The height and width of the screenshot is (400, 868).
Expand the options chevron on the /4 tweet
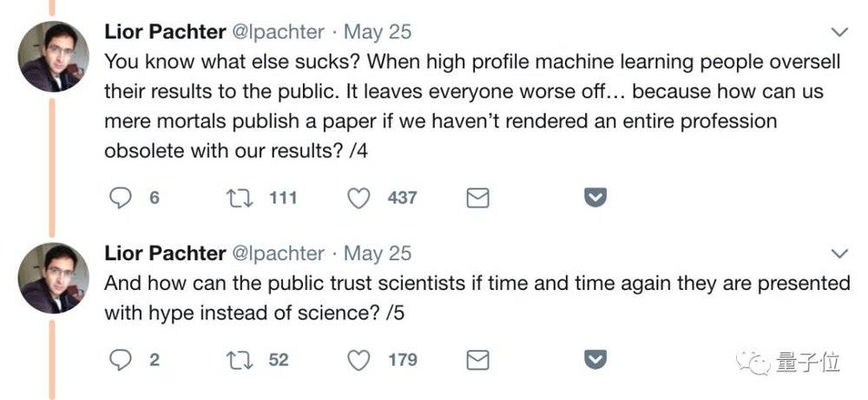[x=839, y=33]
